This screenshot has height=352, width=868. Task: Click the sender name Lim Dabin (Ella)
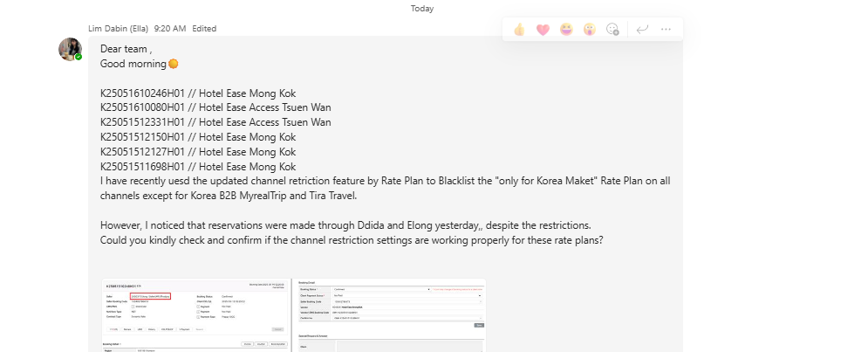tap(118, 28)
